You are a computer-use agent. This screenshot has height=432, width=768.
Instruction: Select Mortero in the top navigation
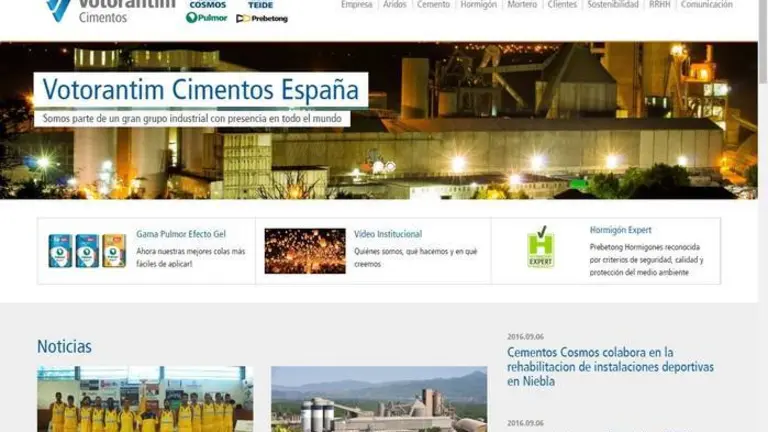(x=523, y=5)
